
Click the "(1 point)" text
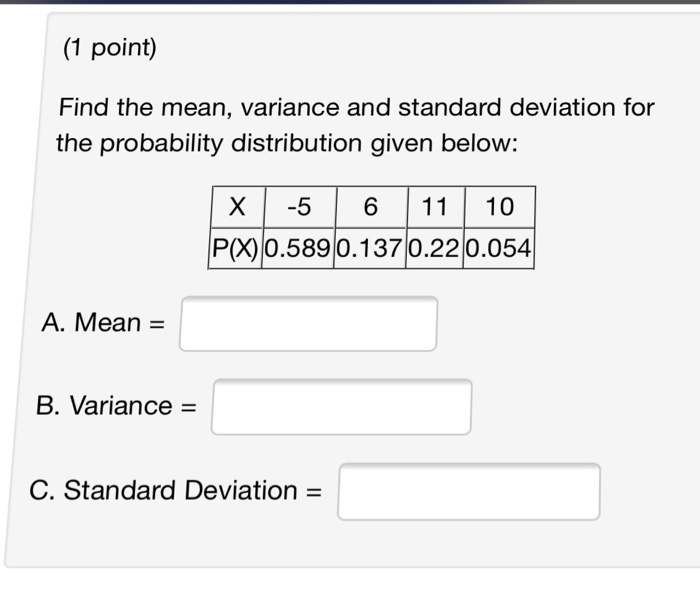(109, 48)
